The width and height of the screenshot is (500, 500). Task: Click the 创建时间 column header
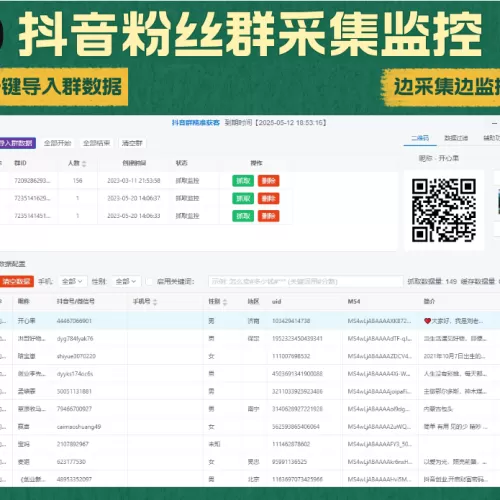(x=134, y=163)
